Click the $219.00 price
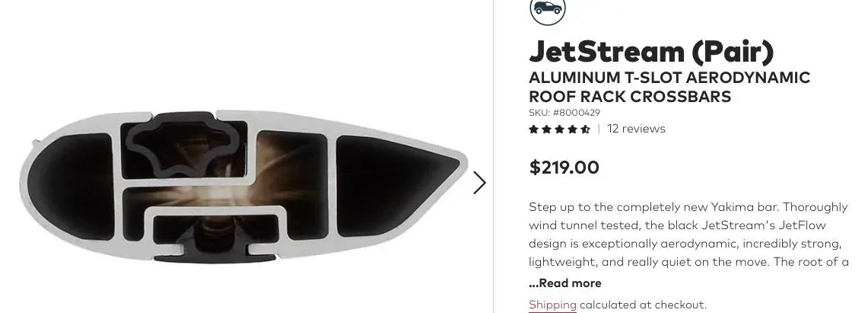 click(x=564, y=168)
